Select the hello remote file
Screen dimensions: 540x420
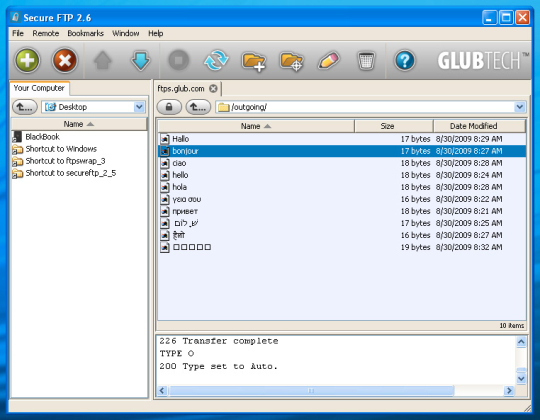pos(342,175)
